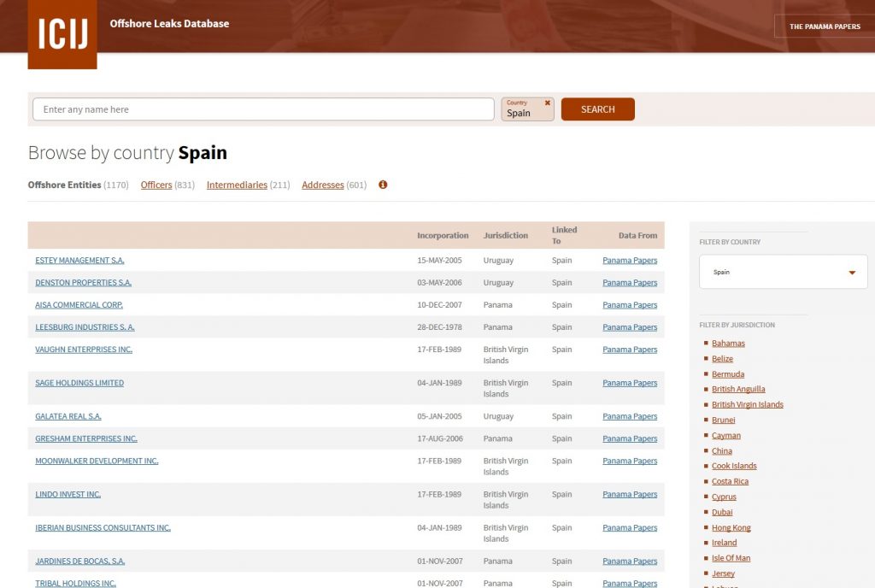Screen dimensions: 875x588
Task: Filter jurisdiction by Brunei
Action: click(723, 420)
